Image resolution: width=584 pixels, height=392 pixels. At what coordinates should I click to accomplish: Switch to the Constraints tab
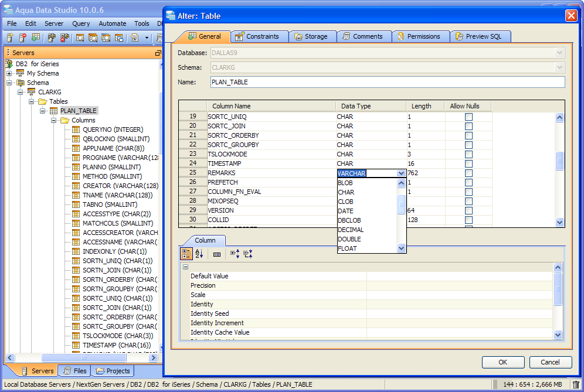(258, 36)
